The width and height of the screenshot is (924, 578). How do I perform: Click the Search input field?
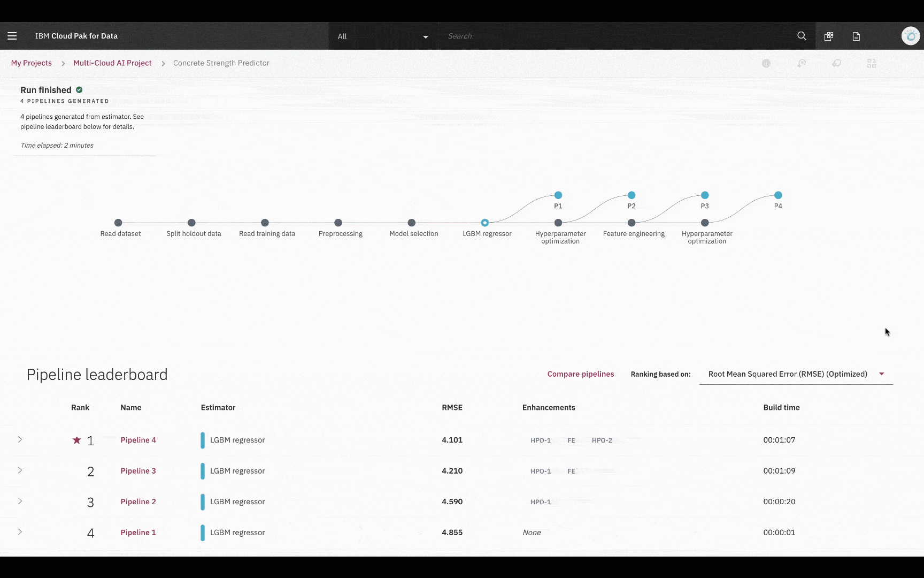tap(615, 36)
